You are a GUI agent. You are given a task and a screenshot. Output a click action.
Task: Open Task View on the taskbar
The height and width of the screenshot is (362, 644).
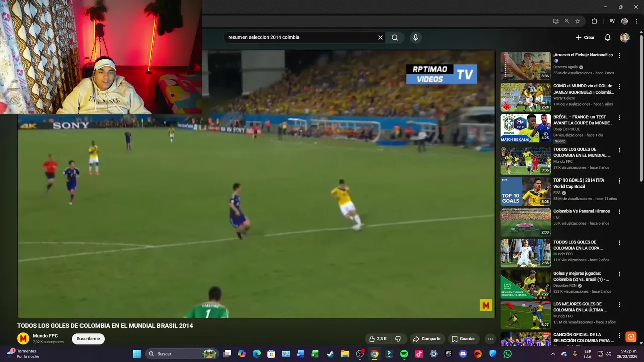tap(227, 354)
